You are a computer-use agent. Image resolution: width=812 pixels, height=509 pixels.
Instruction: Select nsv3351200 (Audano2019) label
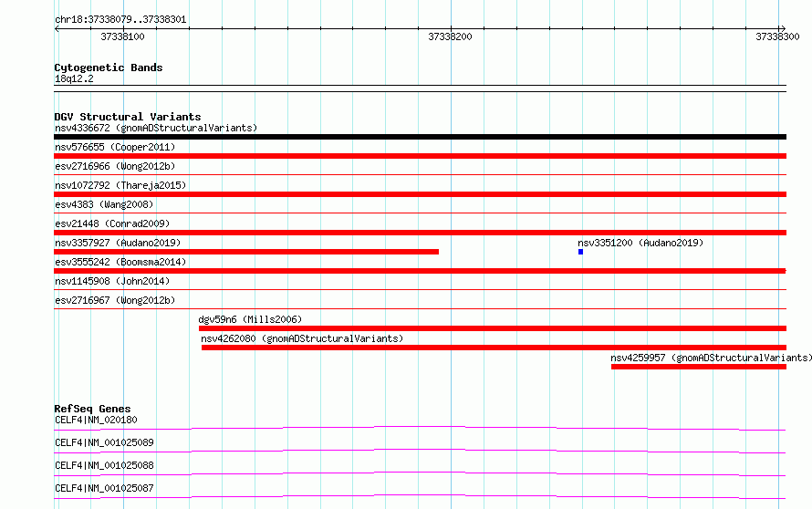(x=640, y=243)
